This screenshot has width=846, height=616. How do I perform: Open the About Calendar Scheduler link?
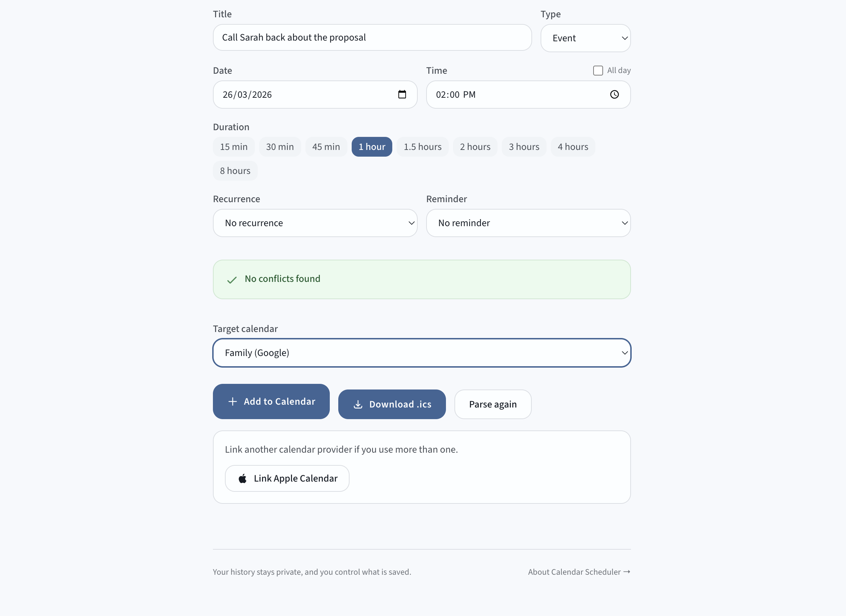[x=574, y=572]
